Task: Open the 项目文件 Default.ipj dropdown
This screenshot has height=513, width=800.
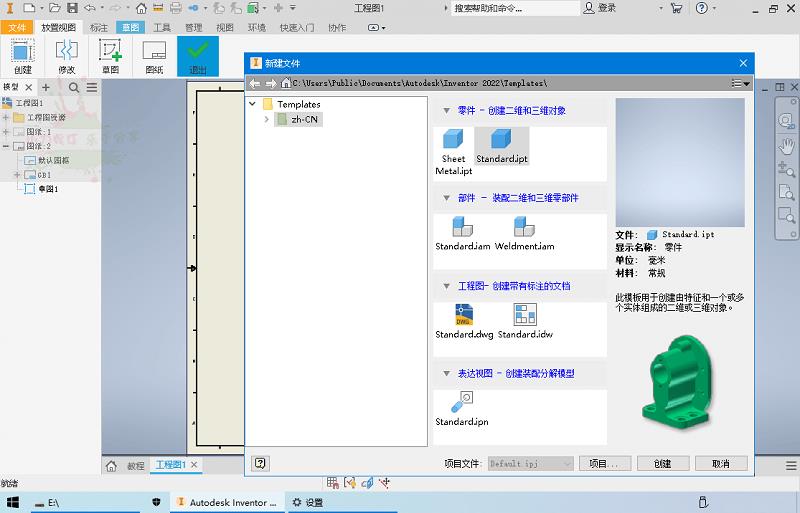Action: 531,463
